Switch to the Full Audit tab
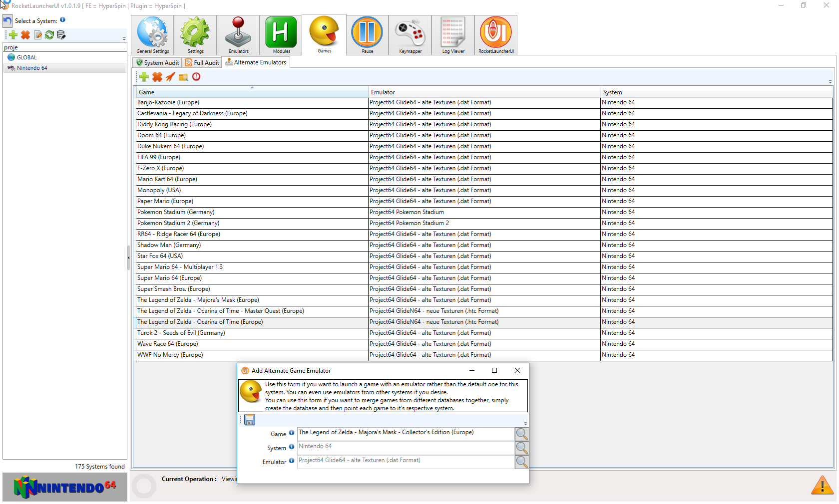The height and width of the screenshot is (504, 839). 202,62
